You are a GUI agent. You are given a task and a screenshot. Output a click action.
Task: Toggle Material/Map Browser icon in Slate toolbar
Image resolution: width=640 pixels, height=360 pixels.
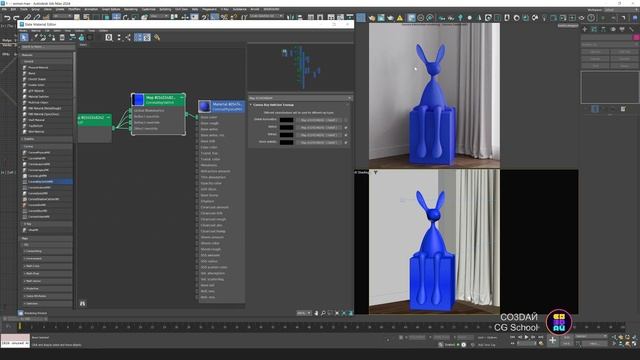138,38
